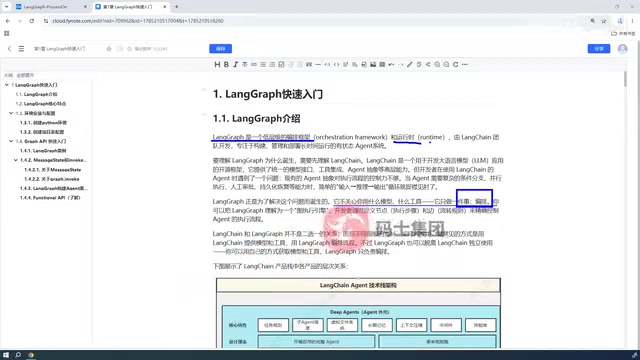This screenshot has width=640, height=360.
Task: Open the Windows Start menu
Action: pos(6,355)
